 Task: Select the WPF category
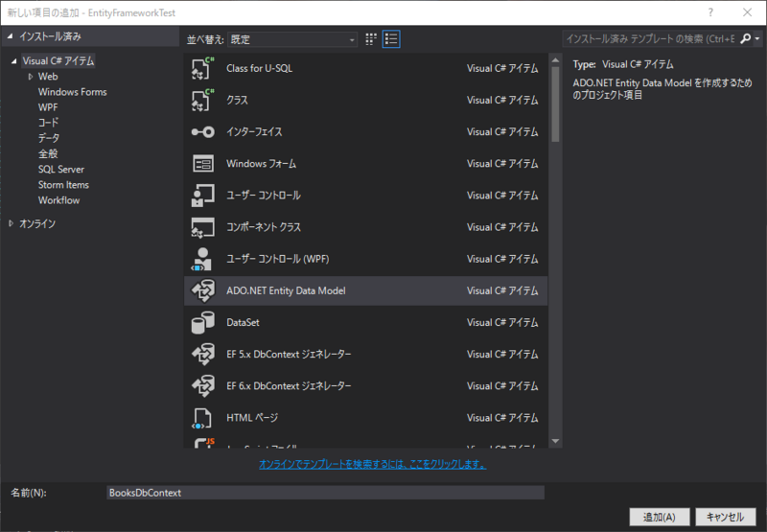click(x=48, y=107)
